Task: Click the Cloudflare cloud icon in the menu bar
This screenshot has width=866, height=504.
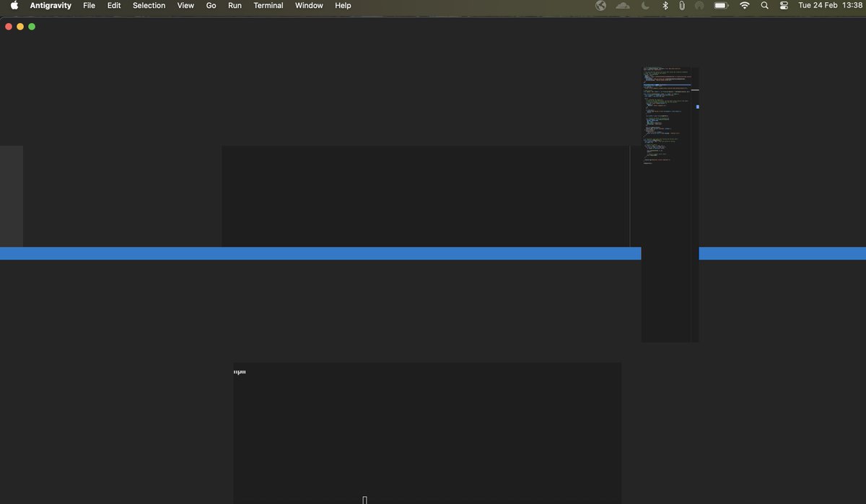Action: (x=623, y=5)
